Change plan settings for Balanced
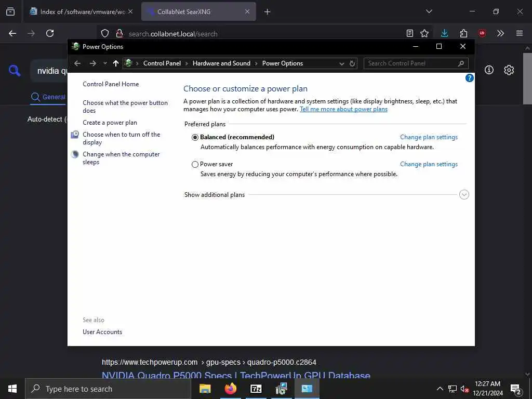532x399 pixels. click(429, 137)
